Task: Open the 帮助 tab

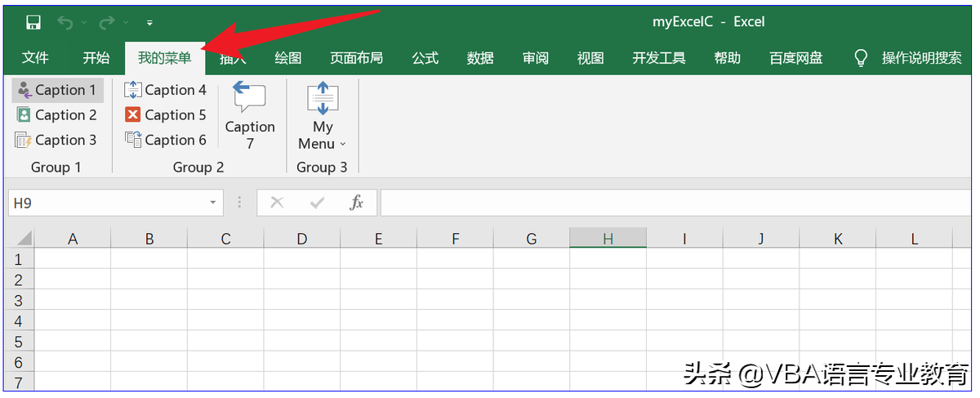Action: 727,58
